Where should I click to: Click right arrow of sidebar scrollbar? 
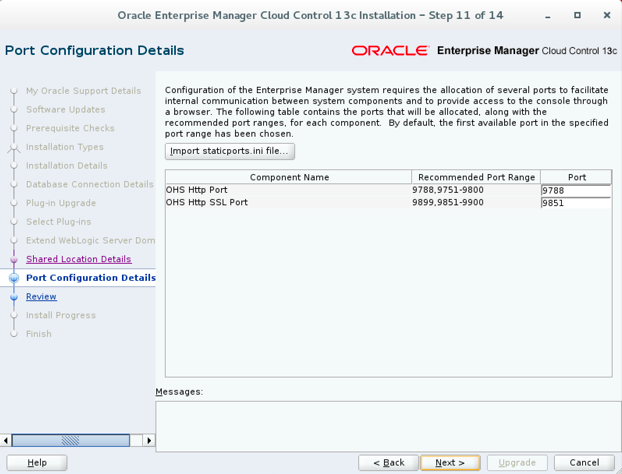point(149,440)
